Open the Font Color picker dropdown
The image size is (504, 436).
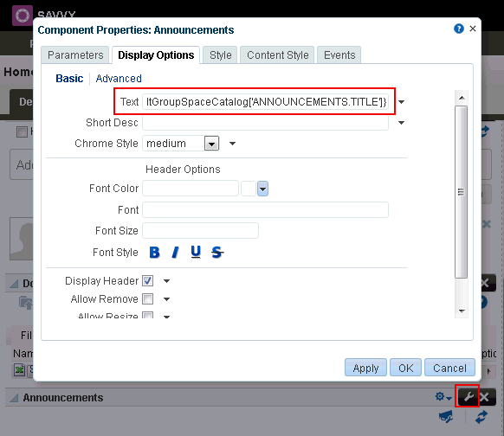point(262,189)
